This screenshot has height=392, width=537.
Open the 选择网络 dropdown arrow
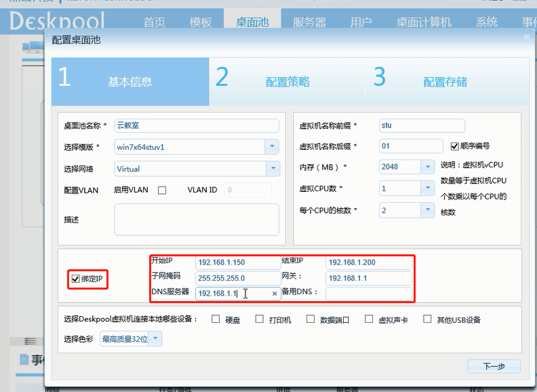click(273, 168)
